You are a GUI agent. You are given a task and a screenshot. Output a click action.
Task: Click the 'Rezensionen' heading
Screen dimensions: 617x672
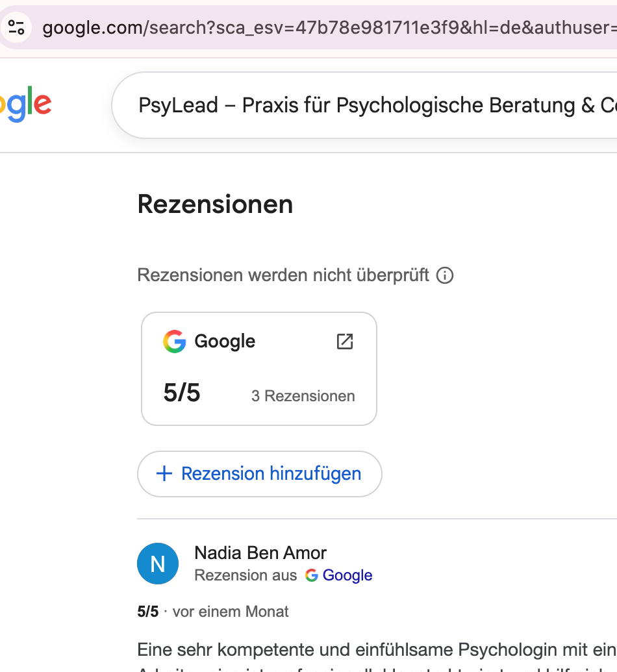214,205
